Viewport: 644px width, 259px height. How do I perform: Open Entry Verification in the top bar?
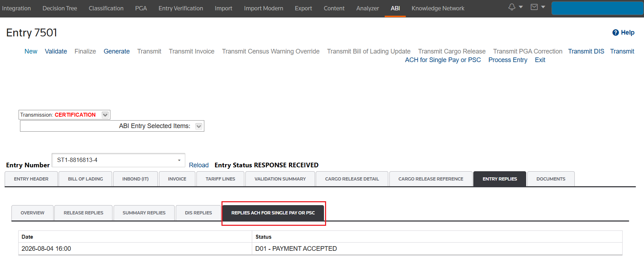point(181,8)
